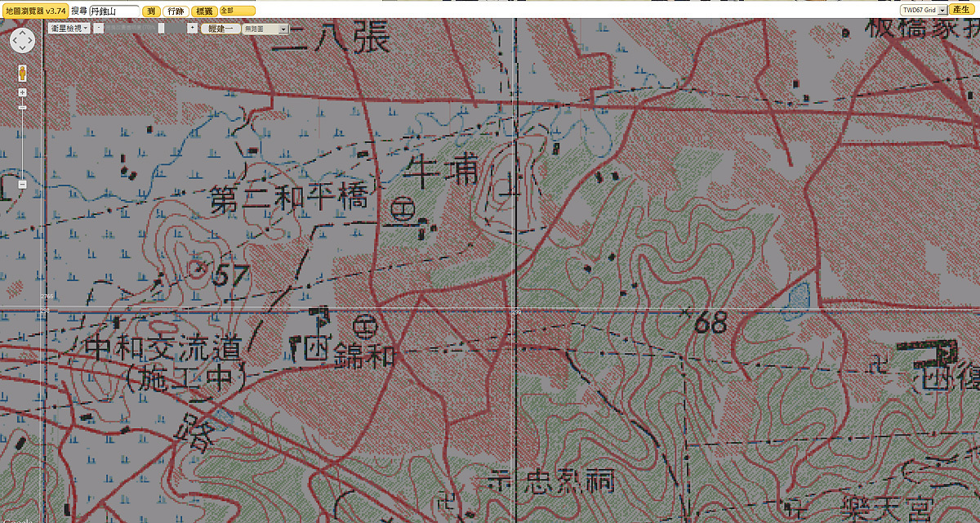
Task: Click the 到 go button
Action: click(x=151, y=11)
